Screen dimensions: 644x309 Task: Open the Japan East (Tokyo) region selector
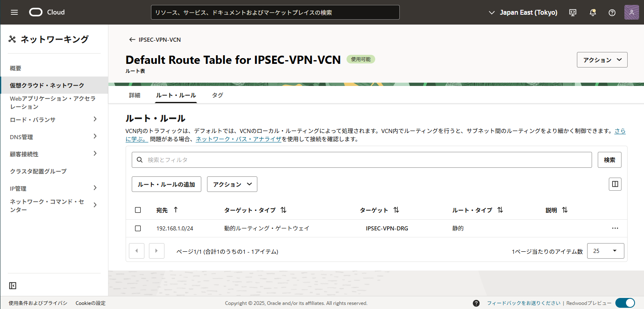(523, 13)
